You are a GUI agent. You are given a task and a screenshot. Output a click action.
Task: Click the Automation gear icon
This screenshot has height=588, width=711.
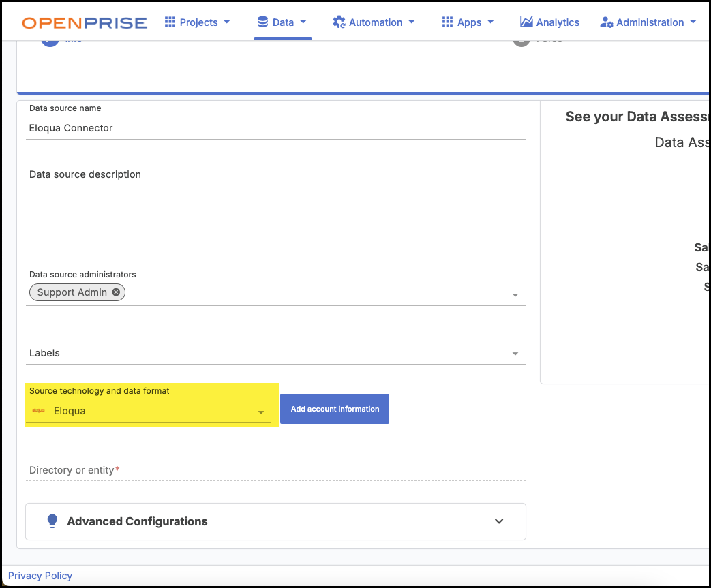pos(339,22)
